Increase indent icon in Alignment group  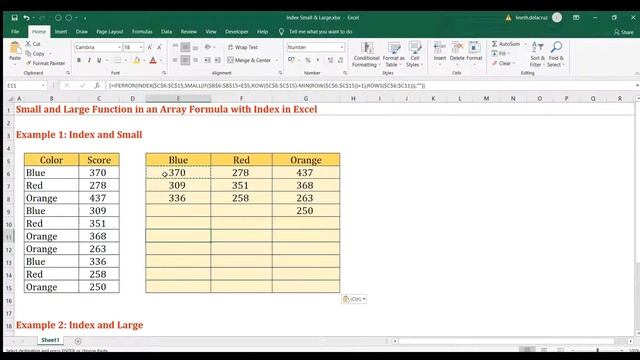pos(218,60)
